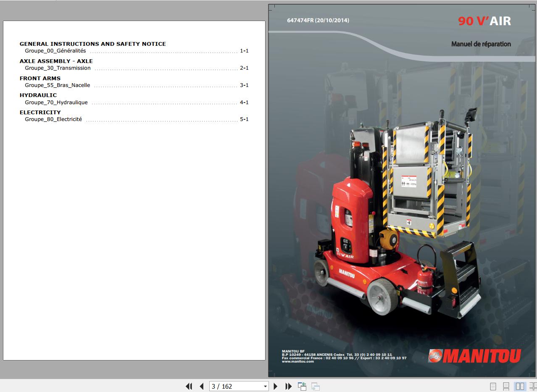Image resolution: width=537 pixels, height=392 pixels.
Task: Open Groupe_70_Hydraulique contents entry
Action: click(137, 103)
